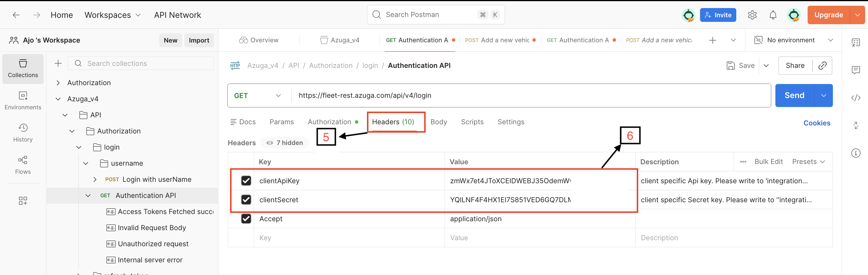Open the Azuga_v4 collection tab
This screenshot has width=868, height=275.
pyautogui.click(x=340, y=40)
